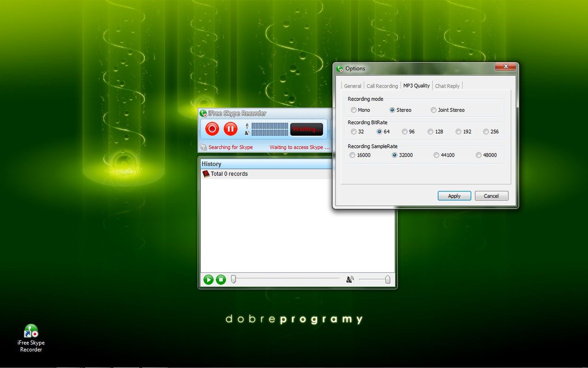The height and width of the screenshot is (368, 588).
Task: Choose 44100 sample rate
Action: pos(444,155)
